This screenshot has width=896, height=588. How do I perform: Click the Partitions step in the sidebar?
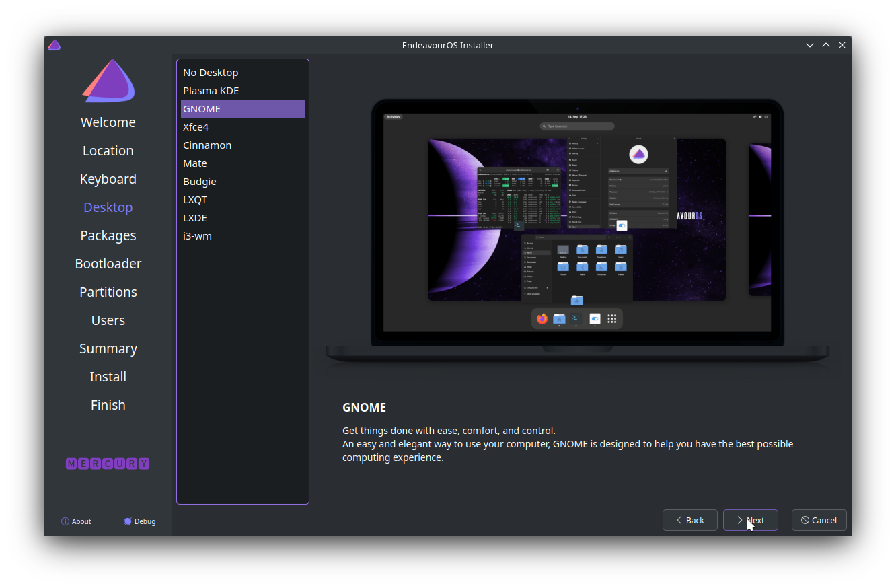point(108,292)
